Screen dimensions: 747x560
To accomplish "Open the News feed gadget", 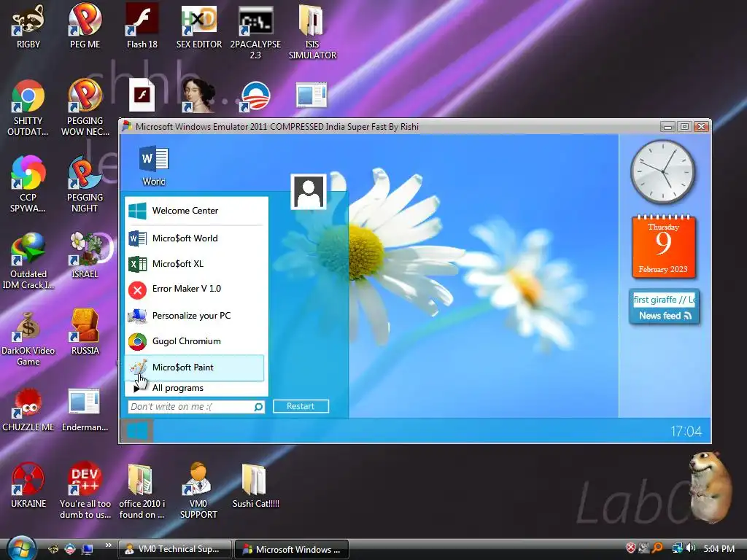I will (664, 307).
